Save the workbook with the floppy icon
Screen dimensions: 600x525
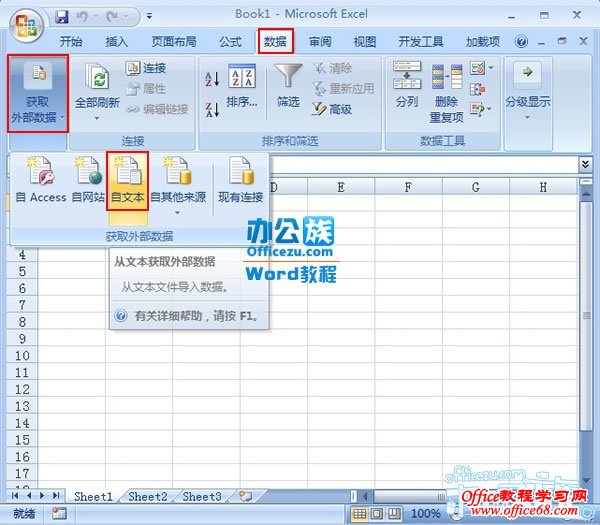pyautogui.click(x=62, y=16)
